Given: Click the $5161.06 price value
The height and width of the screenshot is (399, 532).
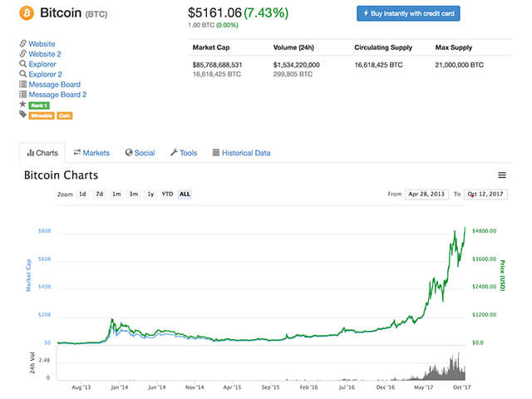Looking at the screenshot, I should (x=214, y=13).
